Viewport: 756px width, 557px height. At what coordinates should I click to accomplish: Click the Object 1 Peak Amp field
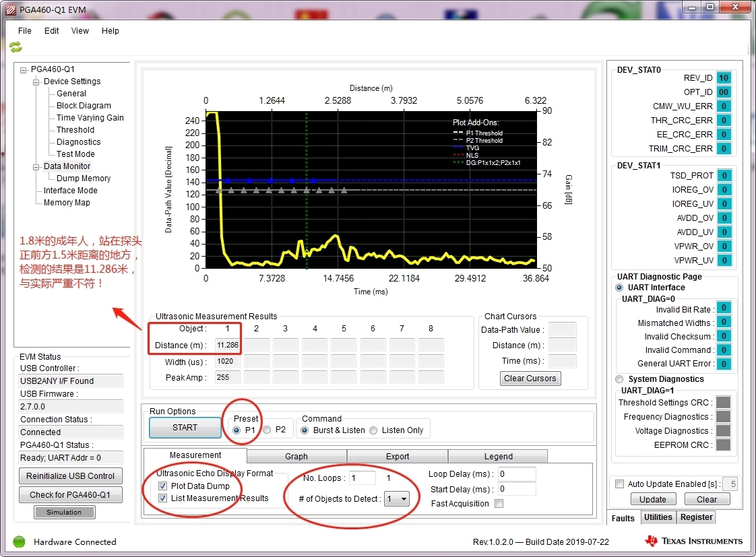click(x=228, y=377)
